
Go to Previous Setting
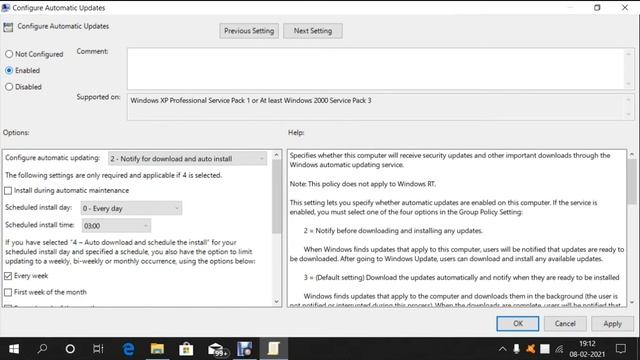pos(249,31)
